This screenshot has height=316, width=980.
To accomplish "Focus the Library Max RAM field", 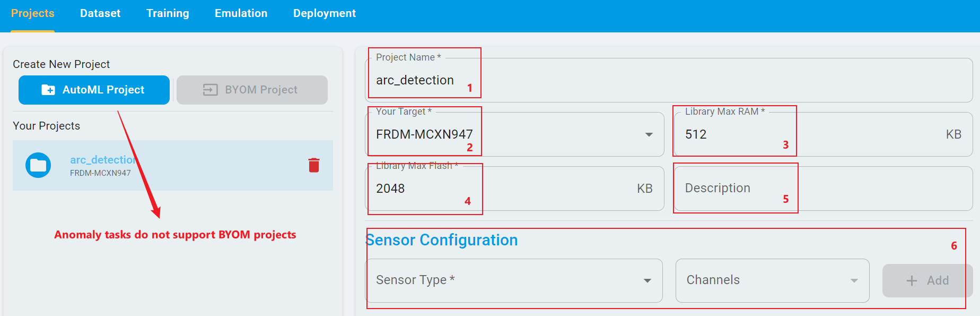I will click(811, 134).
